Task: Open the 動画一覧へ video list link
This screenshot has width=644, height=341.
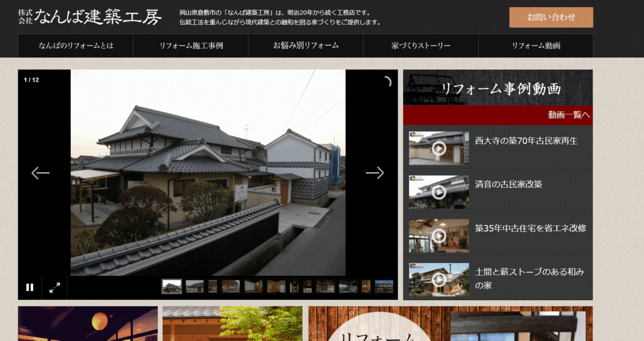Action: tap(569, 114)
